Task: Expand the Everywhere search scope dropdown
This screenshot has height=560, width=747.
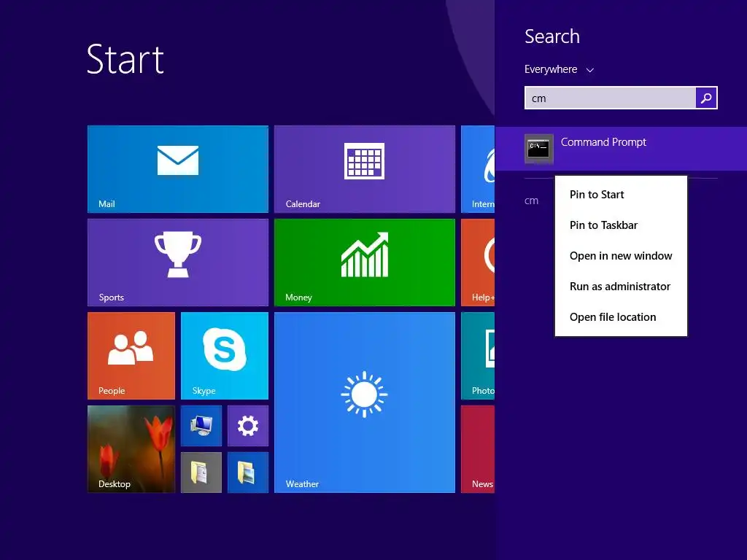Action: point(560,69)
